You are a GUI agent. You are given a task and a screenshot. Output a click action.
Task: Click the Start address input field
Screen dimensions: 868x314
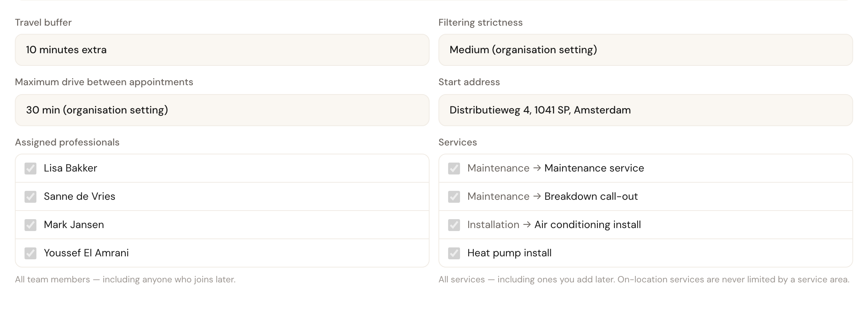(646, 110)
